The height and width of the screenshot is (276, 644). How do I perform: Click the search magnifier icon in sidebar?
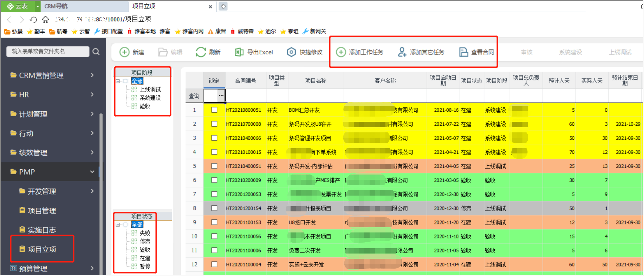96,52
